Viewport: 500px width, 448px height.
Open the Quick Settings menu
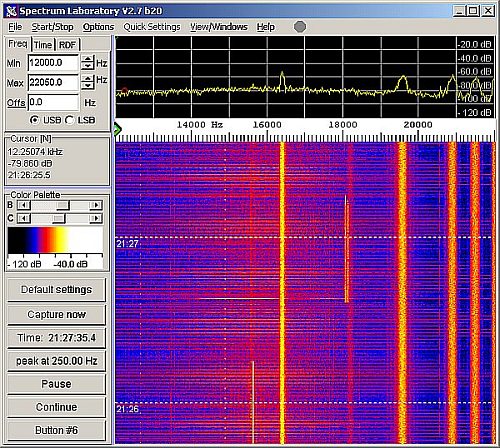152,27
